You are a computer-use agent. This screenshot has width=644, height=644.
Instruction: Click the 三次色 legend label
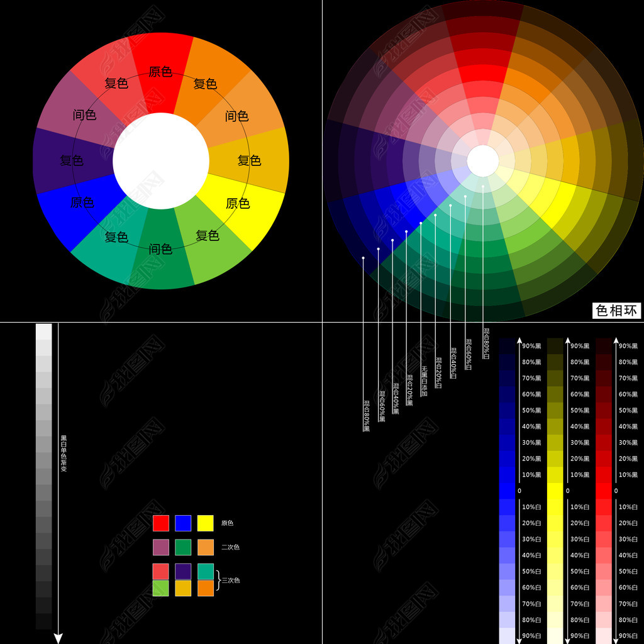click(x=231, y=580)
